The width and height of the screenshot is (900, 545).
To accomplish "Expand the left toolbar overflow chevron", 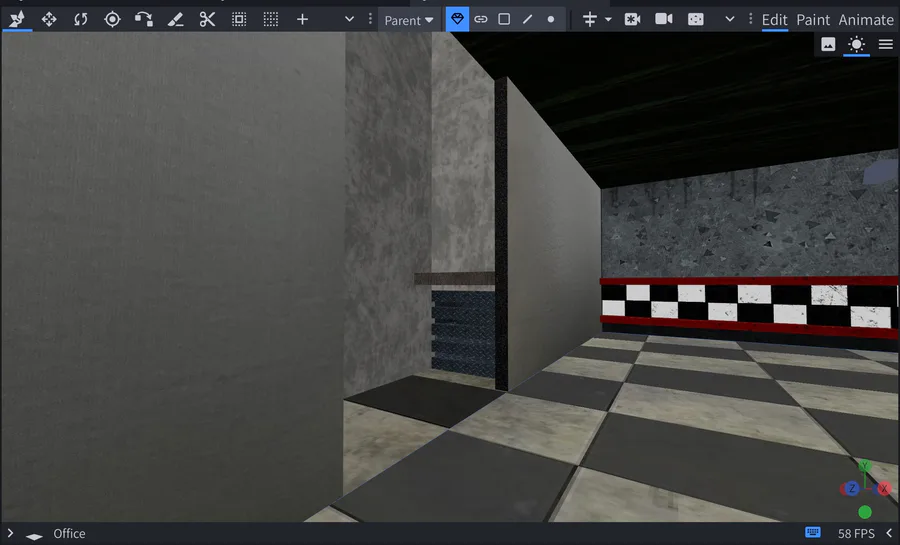I will tap(349, 20).
